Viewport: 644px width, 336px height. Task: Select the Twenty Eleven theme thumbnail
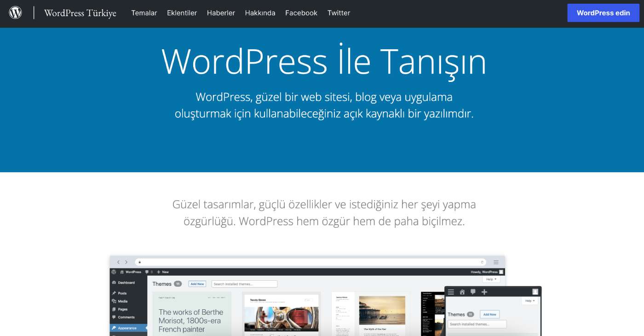tap(282, 313)
